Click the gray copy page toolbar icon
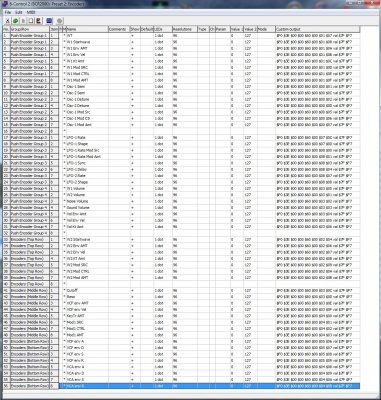This screenshot has width=381, height=400. [x=23, y=21]
